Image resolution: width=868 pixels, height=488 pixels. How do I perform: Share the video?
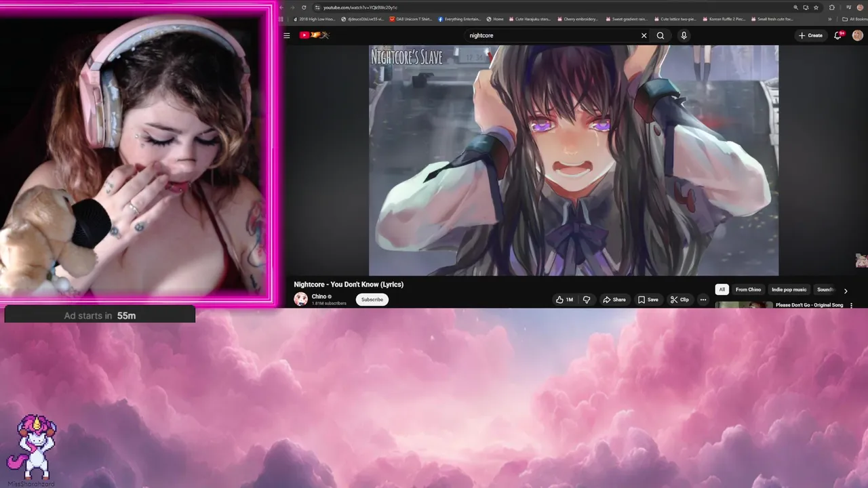pos(614,300)
